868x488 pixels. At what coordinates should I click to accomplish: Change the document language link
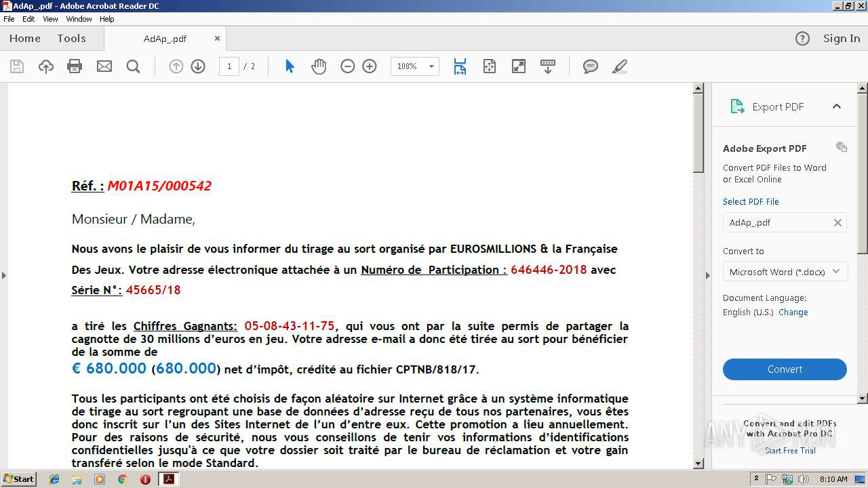coord(793,312)
